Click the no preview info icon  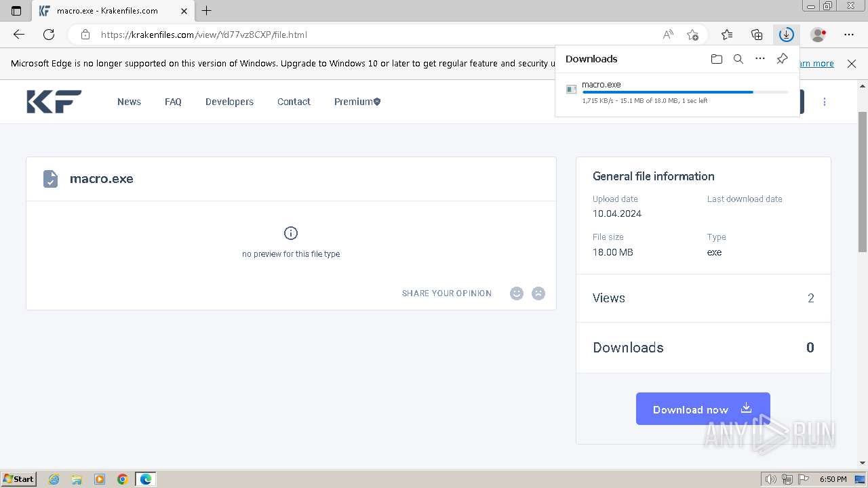click(291, 233)
